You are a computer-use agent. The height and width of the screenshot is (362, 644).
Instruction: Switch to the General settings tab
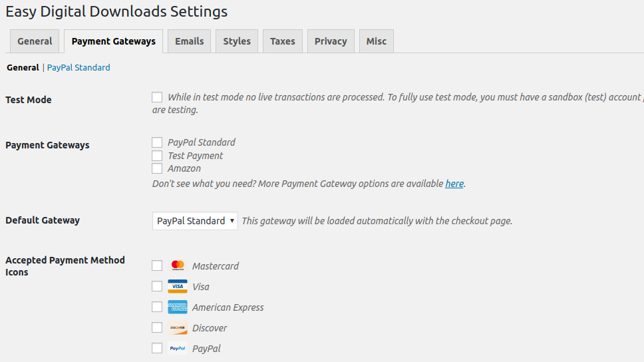[x=35, y=41]
